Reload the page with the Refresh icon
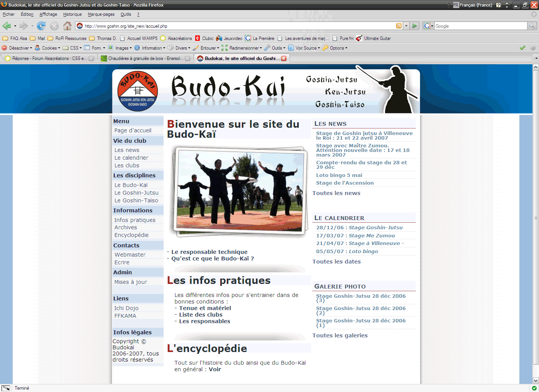 pyautogui.click(x=41, y=26)
